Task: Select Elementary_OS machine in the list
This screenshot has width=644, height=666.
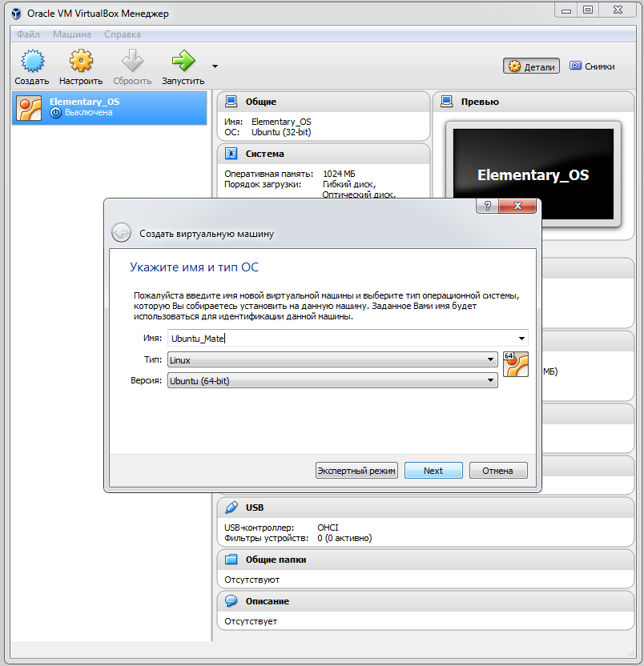Action: [x=110, y=108]
